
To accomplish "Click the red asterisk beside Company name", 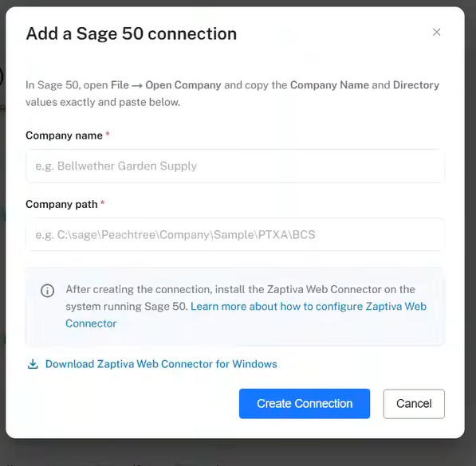I will pos(108,134).
